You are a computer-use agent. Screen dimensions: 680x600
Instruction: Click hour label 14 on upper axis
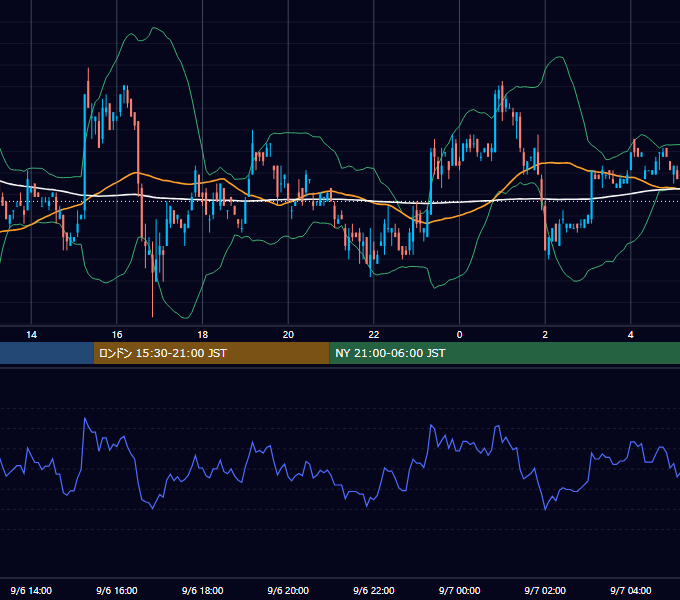click(x=31, y=335)
